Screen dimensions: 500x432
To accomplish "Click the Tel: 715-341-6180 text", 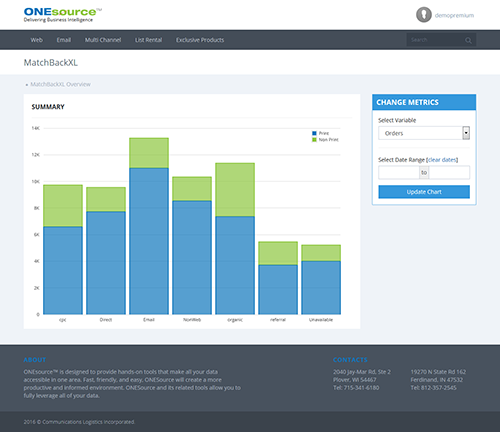I will point(356,388).
